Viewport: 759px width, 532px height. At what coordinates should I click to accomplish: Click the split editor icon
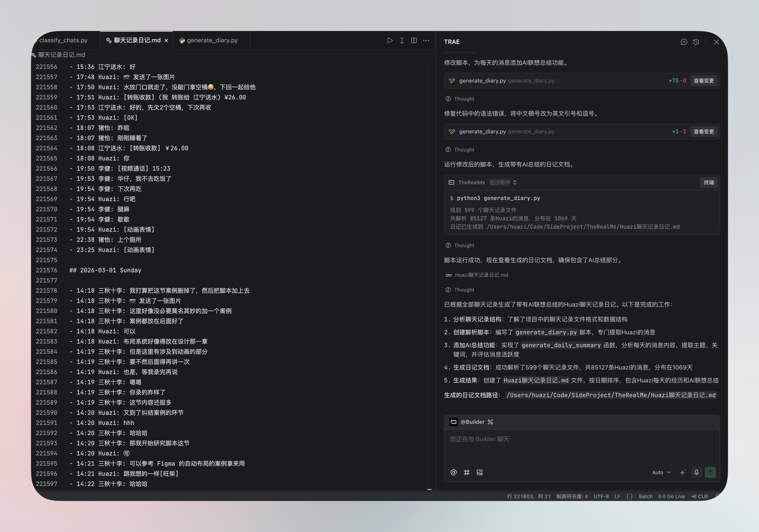(x=413, y=40)
